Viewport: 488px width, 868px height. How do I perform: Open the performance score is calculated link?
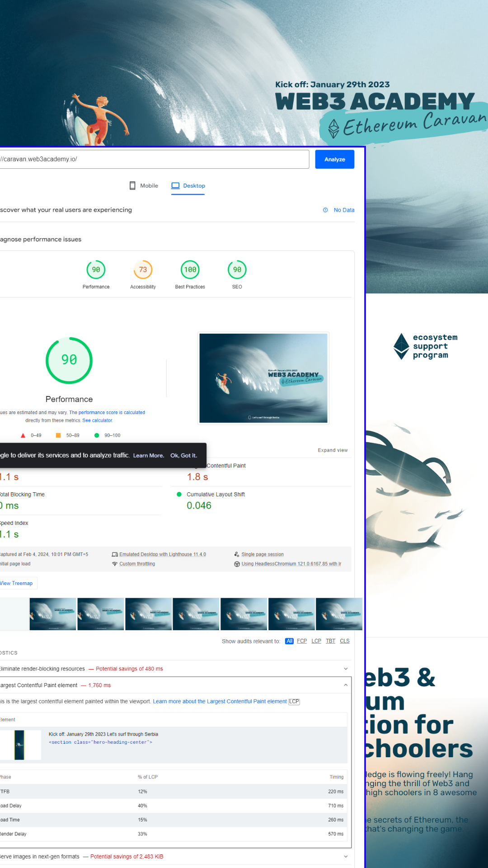(112, 412)
